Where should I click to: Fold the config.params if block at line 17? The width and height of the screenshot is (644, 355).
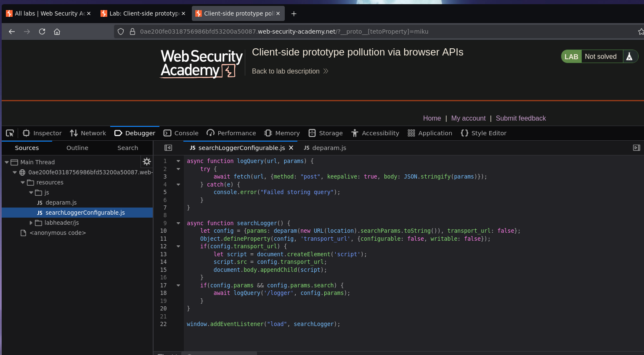(x=178, y=285)
